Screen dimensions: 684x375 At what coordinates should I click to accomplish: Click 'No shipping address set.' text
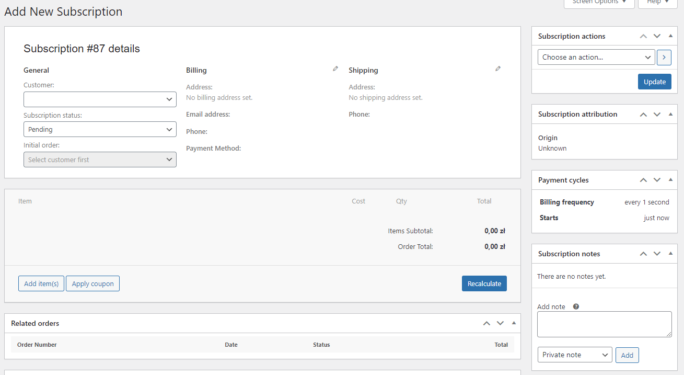click(385, 98)
